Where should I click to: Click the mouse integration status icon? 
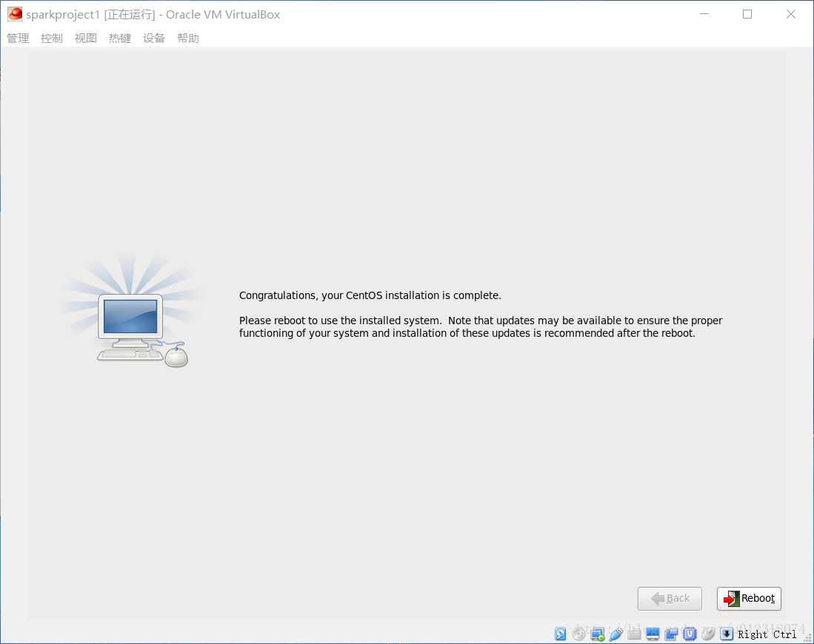pos(708,634)
